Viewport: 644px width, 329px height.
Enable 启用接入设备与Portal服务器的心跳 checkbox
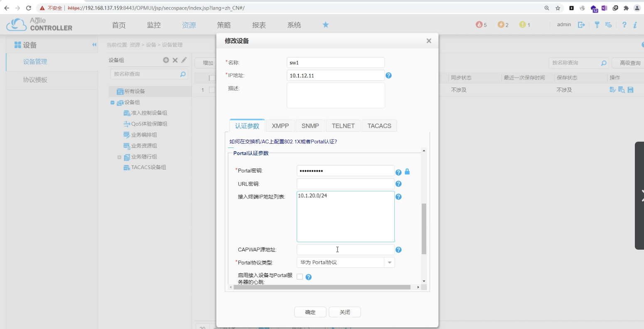coord(300,277)
